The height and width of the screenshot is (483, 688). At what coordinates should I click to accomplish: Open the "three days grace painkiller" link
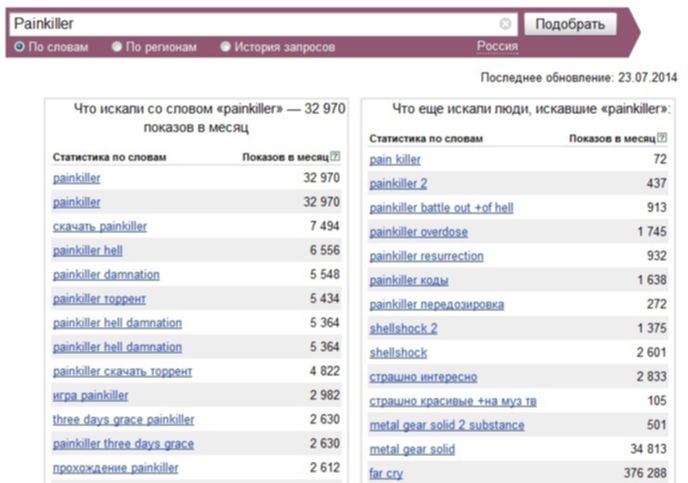(123, 420)
